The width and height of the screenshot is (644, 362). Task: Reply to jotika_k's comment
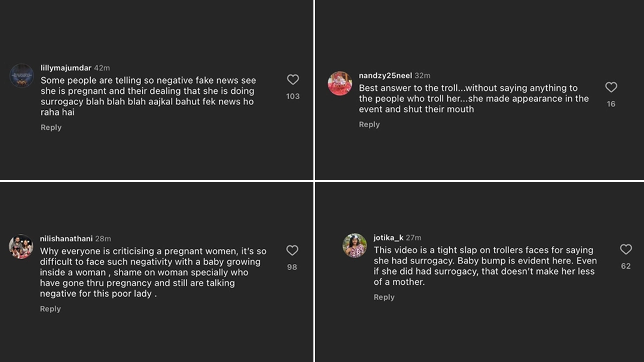click(384, 297)
